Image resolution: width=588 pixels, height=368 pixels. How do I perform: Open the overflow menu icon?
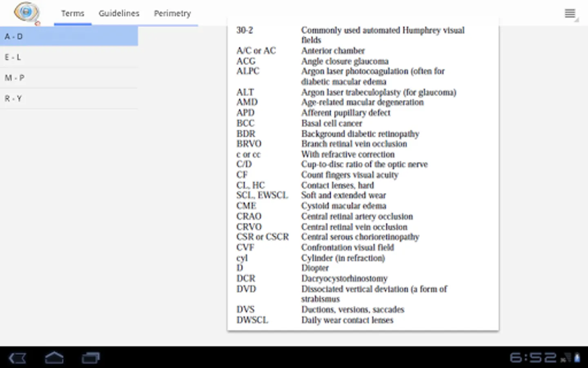(570, 13)
